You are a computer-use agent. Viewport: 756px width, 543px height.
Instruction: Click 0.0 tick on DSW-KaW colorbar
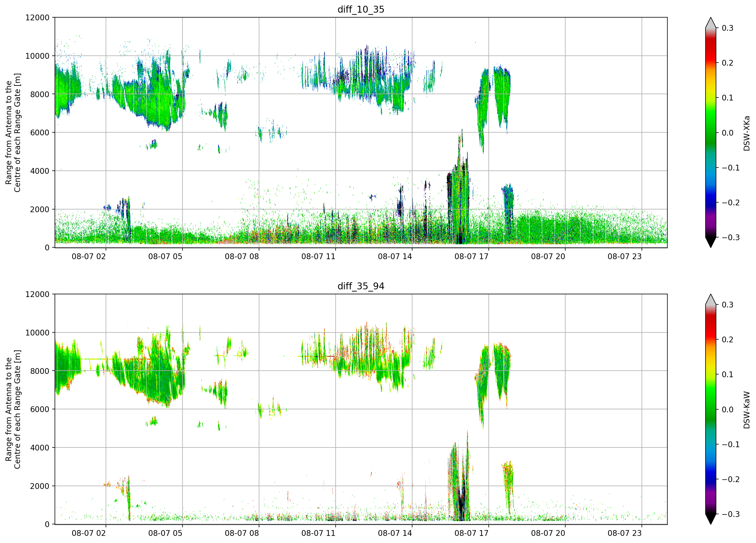pos(727,410)
